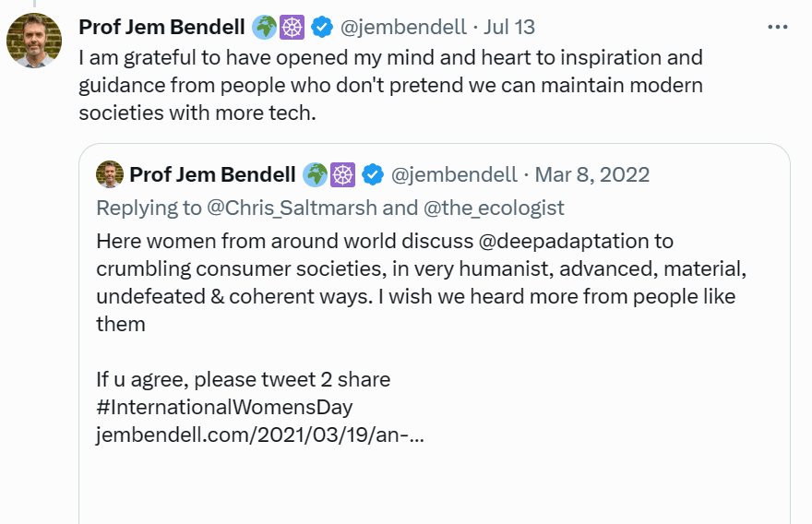Image resolution: width=812 pixels, height=524 pixels.
Task: Open Prof Jem Bendell's name on main tweet
Action: 162,28
